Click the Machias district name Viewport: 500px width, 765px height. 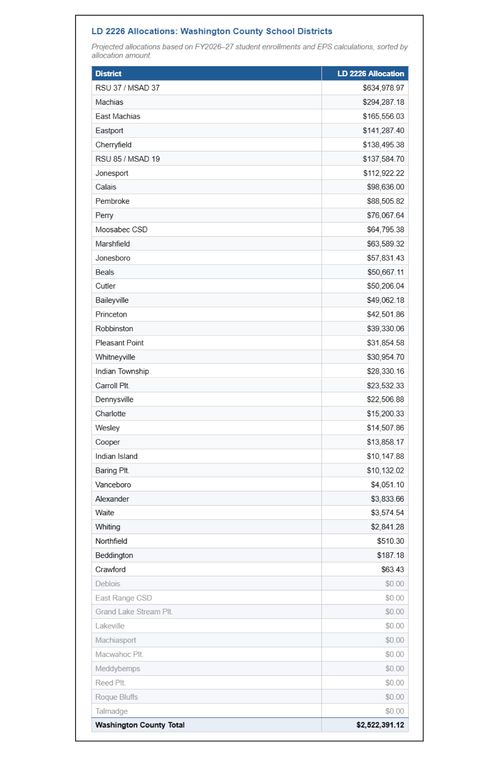109,102
